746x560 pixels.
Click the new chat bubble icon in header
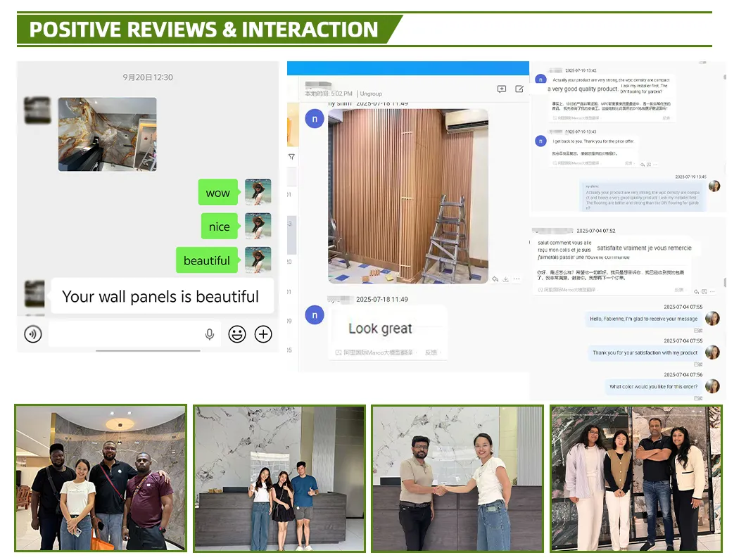[x=502, y=89]
